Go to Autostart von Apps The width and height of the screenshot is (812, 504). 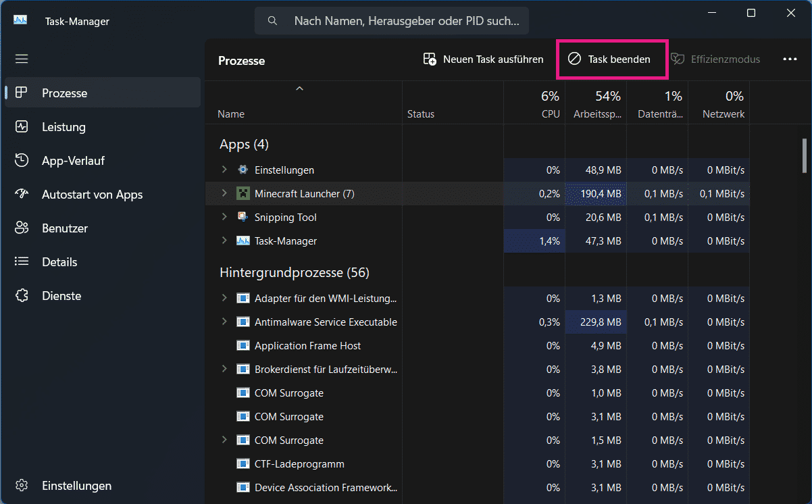(92, 195)
